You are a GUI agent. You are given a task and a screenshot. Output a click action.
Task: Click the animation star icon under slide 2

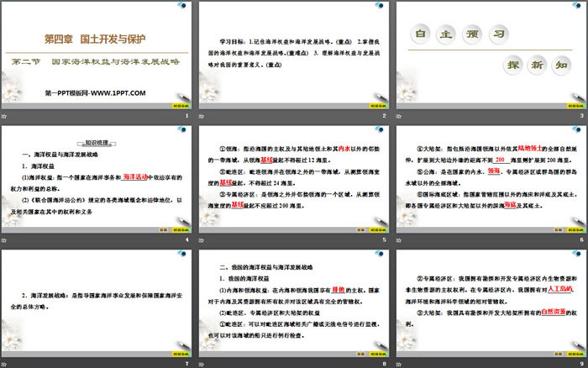tap(202, 115)
